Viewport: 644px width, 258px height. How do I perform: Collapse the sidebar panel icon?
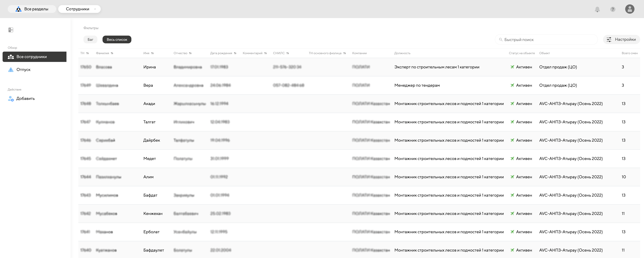(x=11, y=30)
